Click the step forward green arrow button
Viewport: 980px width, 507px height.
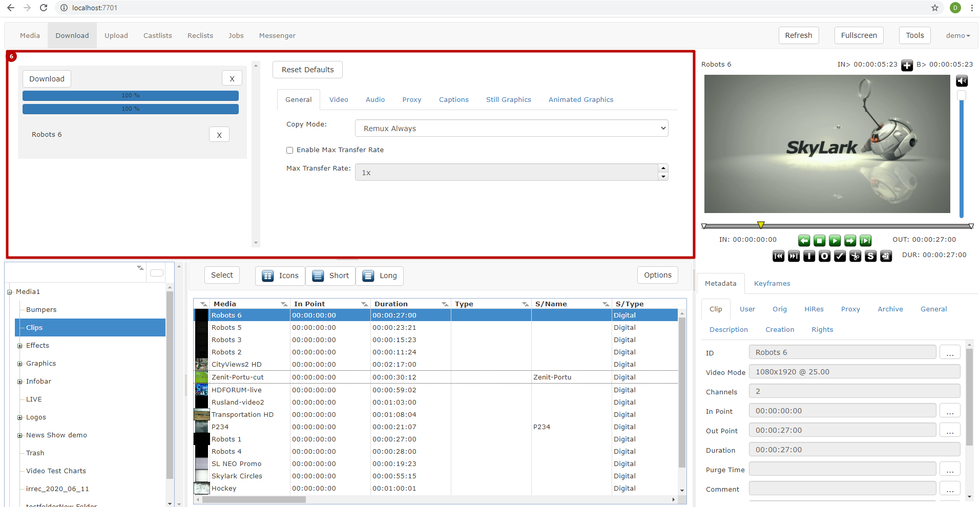tap(850, 240)
